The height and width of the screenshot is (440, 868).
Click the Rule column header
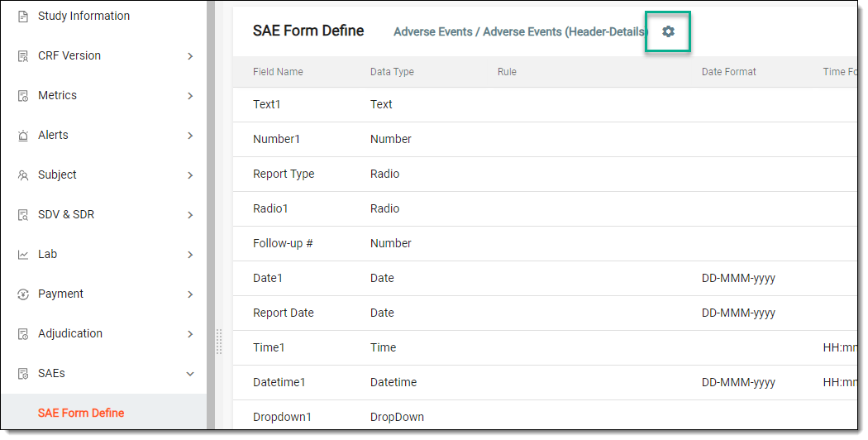click(x=507, y=71)
